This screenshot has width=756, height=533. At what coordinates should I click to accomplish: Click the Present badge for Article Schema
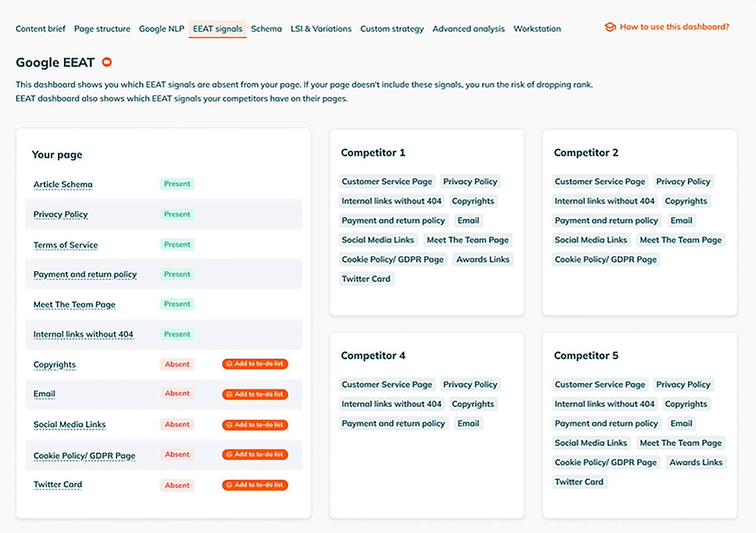[177, 184]
